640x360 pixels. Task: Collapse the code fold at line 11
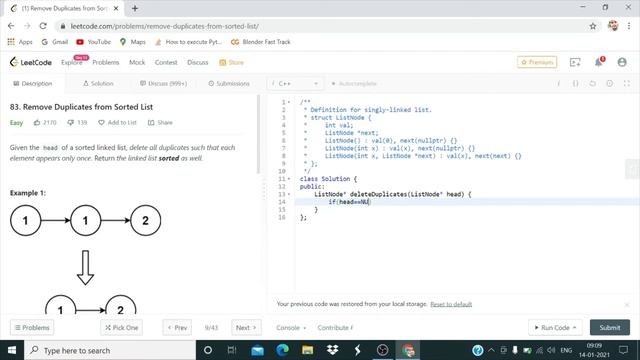pos(289,179)
